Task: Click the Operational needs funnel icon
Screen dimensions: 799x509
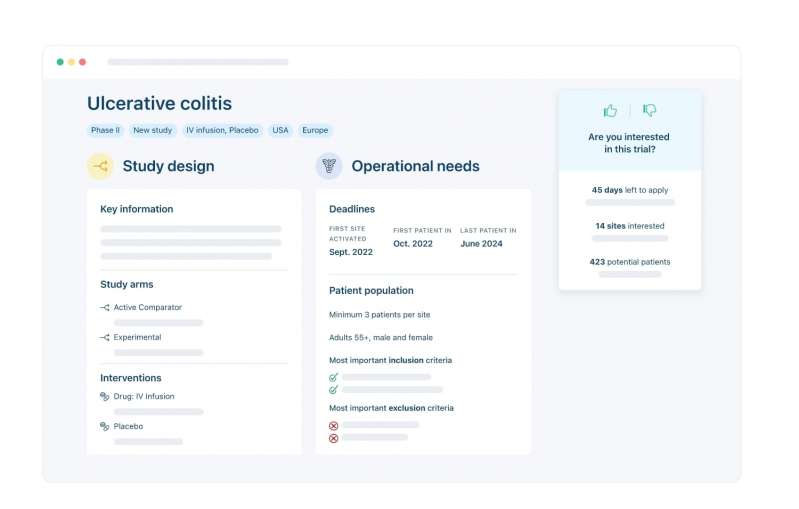Action: 329,166
